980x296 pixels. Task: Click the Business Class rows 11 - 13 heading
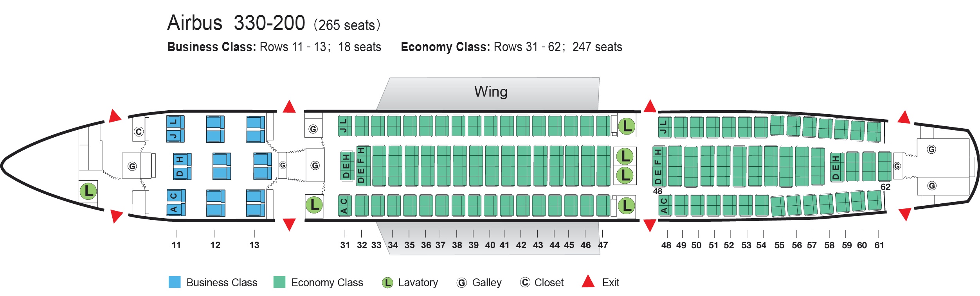(274, 47)
